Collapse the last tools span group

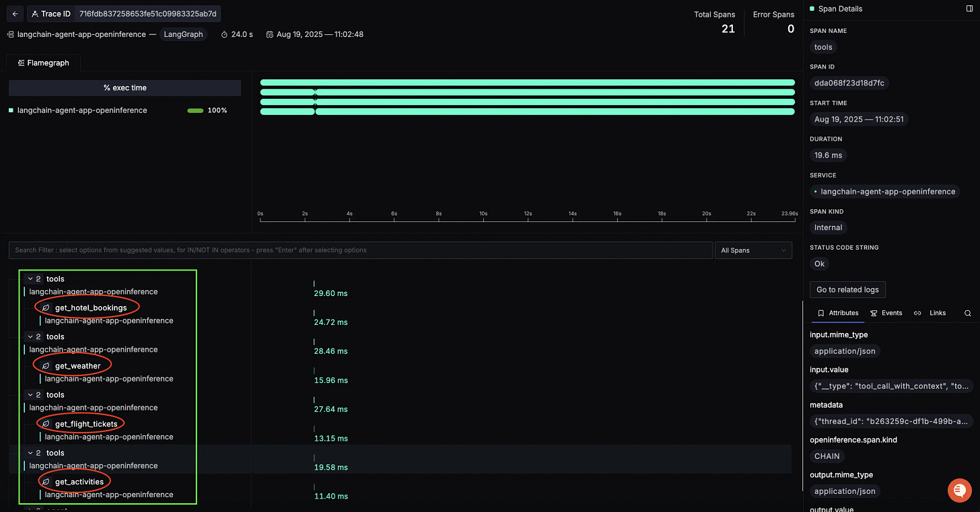[30, 453]
